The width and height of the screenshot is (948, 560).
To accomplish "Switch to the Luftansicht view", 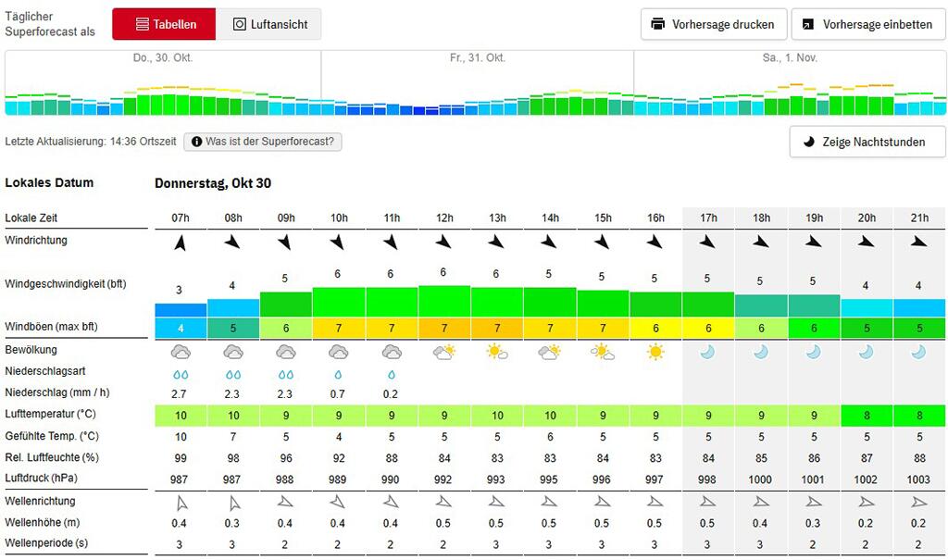I will click(x=268, y=24).
